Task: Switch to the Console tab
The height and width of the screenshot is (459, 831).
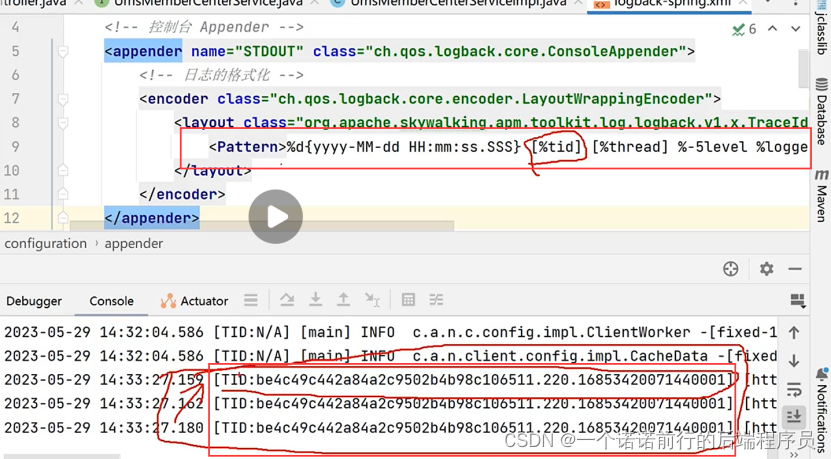Action: (x=111, y=301)
